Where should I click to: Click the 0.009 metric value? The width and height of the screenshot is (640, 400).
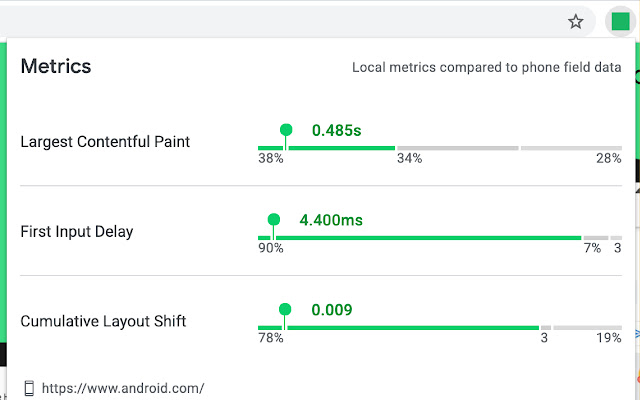click(332, 310)
